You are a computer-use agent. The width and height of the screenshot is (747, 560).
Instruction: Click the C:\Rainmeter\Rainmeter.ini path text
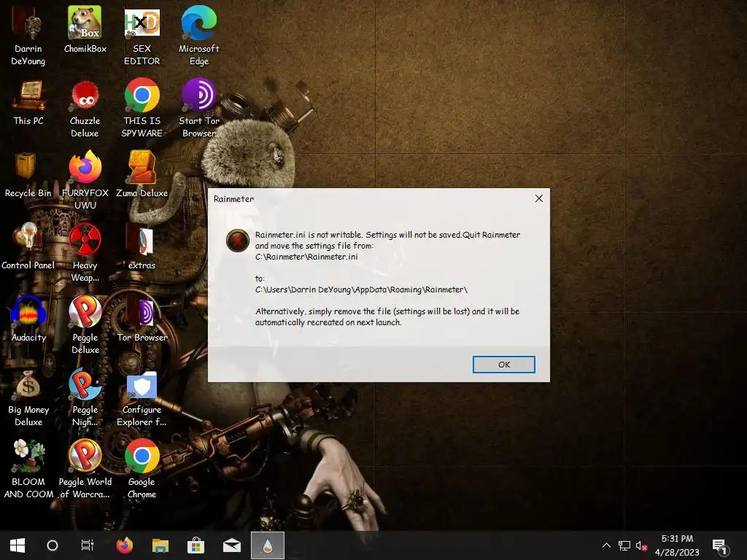(x=306, y=257)
